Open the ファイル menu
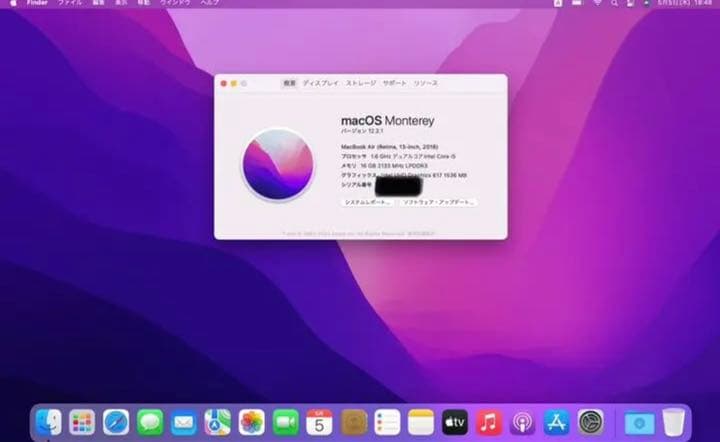This screenshot has height=442, width=720. [70, 3]
